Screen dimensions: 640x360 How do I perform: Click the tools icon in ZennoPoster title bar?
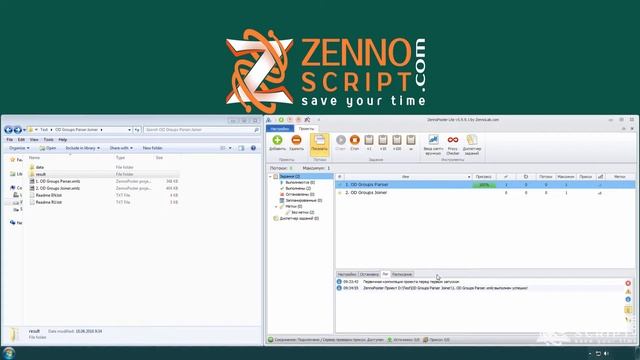(307, 120)
